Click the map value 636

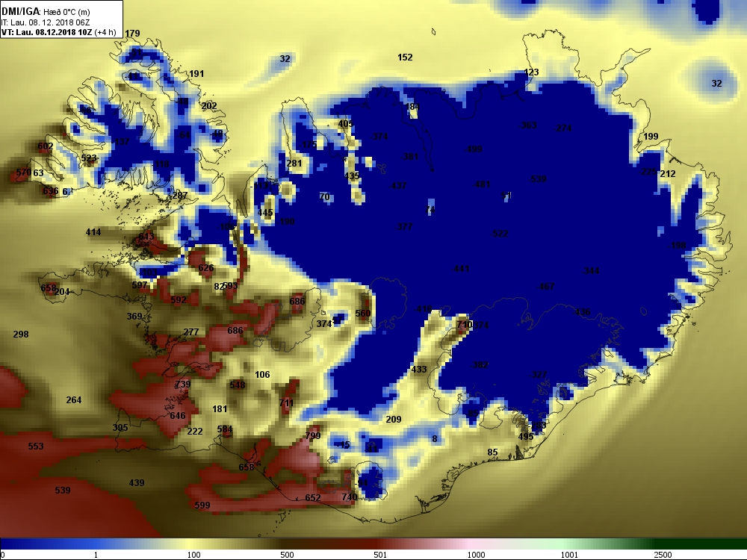pos(51,191)
